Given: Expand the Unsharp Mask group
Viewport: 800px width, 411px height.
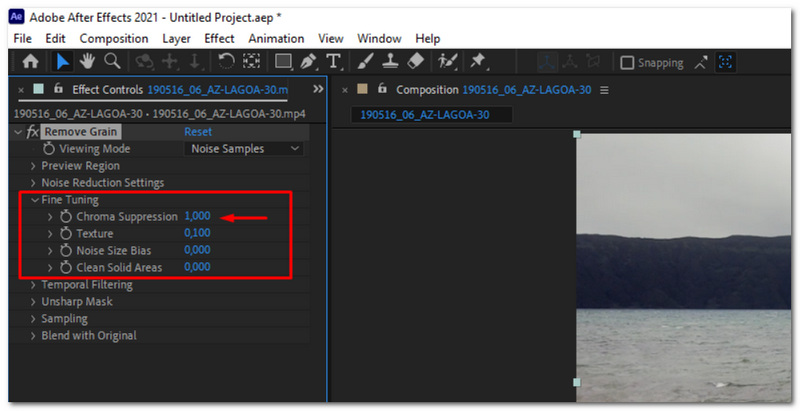Looking at the screenshot, I should (x=33, y=302).
